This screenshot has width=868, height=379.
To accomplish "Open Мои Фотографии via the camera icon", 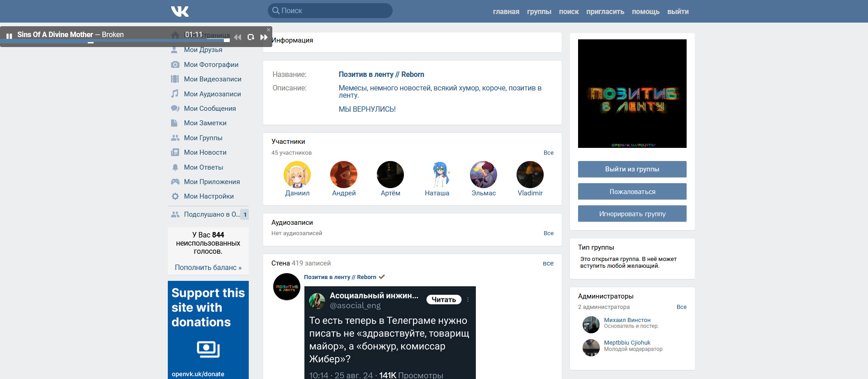I will tap(175, 65).
